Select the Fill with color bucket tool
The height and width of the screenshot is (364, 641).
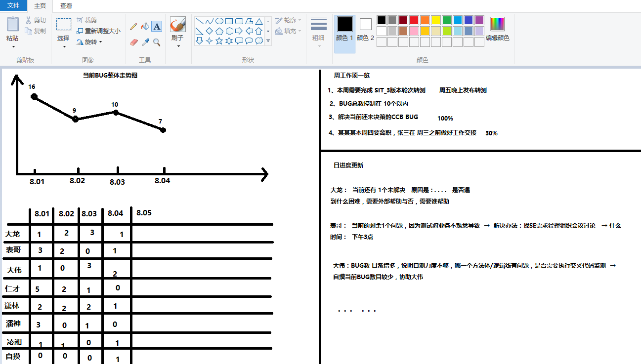coord(145,26)
